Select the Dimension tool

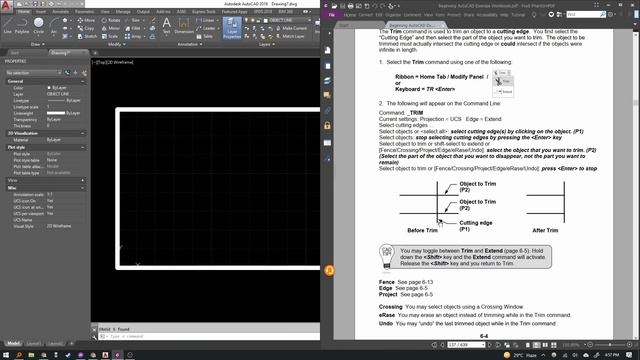(x=184, y=25)
